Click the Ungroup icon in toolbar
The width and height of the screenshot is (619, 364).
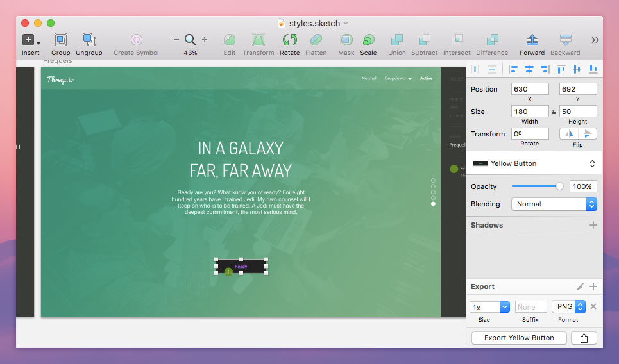pos(89,40)
